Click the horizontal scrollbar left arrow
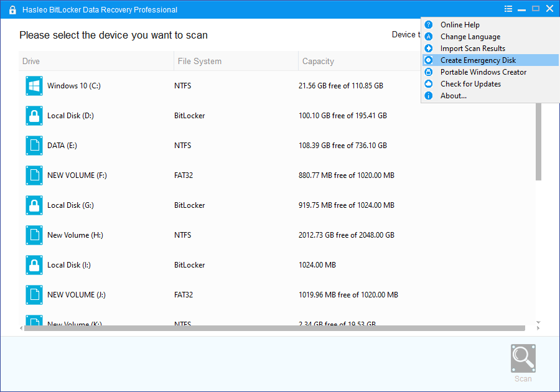This screenshot has width=560, height=392. coord(21,328)
